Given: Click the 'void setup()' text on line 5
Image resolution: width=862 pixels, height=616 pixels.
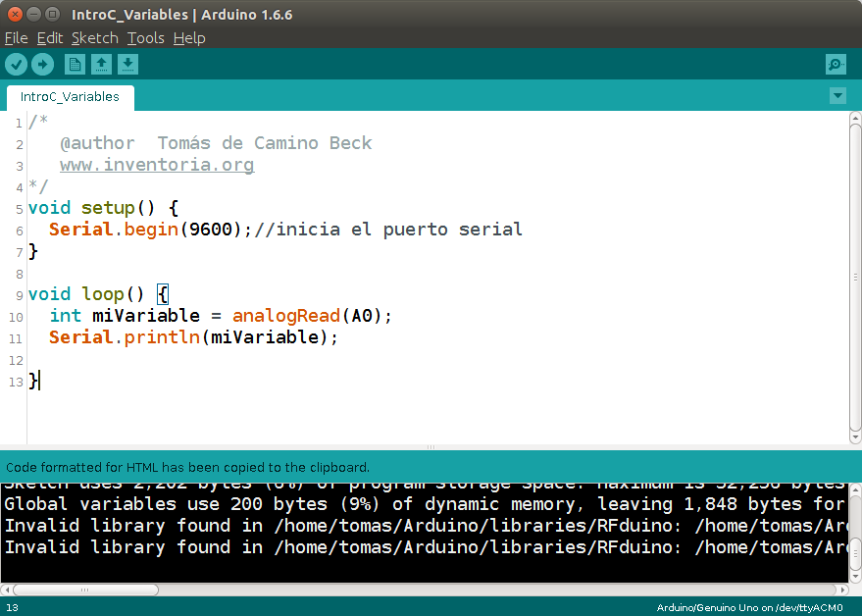Looking at the screenshot, I should (x=91, y=208).
